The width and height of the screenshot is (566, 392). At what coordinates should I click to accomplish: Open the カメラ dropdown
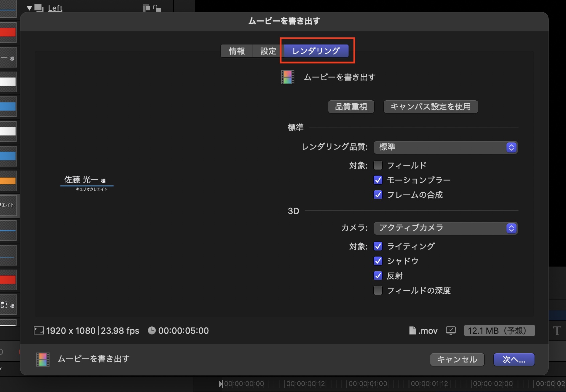pyautogui.click(x=446, y=228)
